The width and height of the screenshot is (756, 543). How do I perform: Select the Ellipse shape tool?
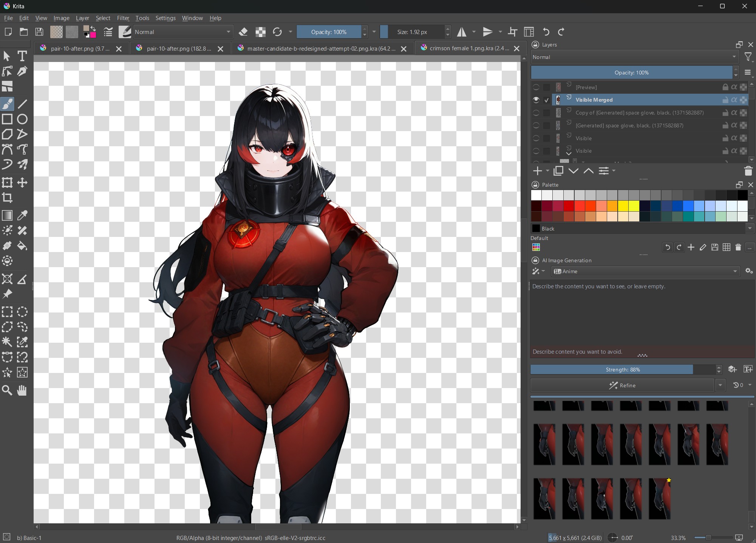22,119
